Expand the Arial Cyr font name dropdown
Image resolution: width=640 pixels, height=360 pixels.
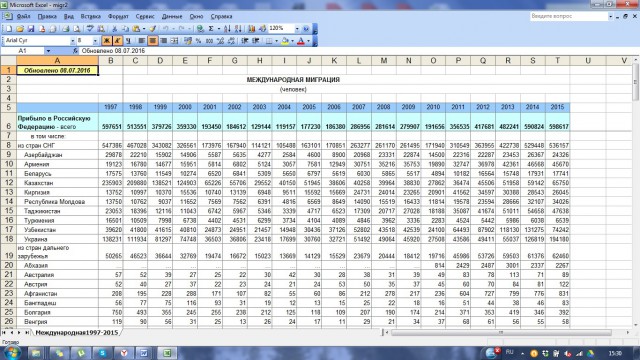point(73,41)
